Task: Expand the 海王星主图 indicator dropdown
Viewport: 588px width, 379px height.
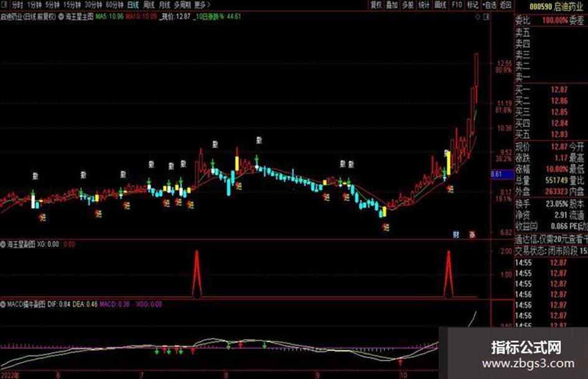Action: tap(61, 17)
